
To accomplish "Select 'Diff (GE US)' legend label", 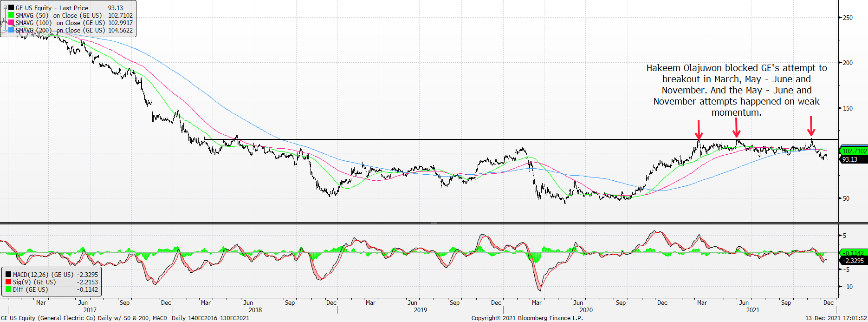I will coord(31,289).
